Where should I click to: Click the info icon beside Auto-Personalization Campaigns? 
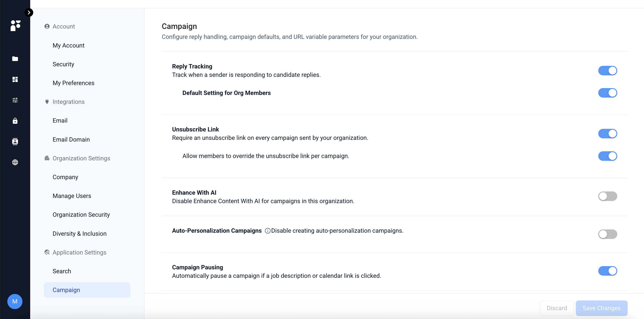pyautogui.click(x=267, y=231)
